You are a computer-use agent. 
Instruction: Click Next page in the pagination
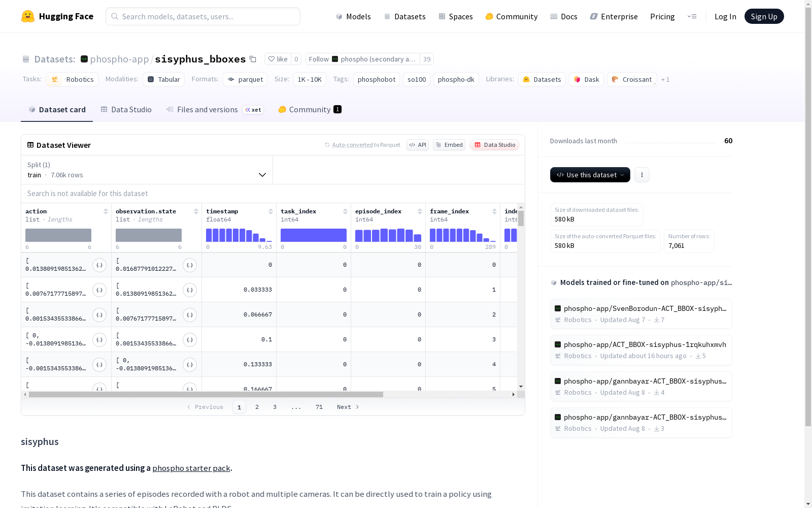coord(348,407)
